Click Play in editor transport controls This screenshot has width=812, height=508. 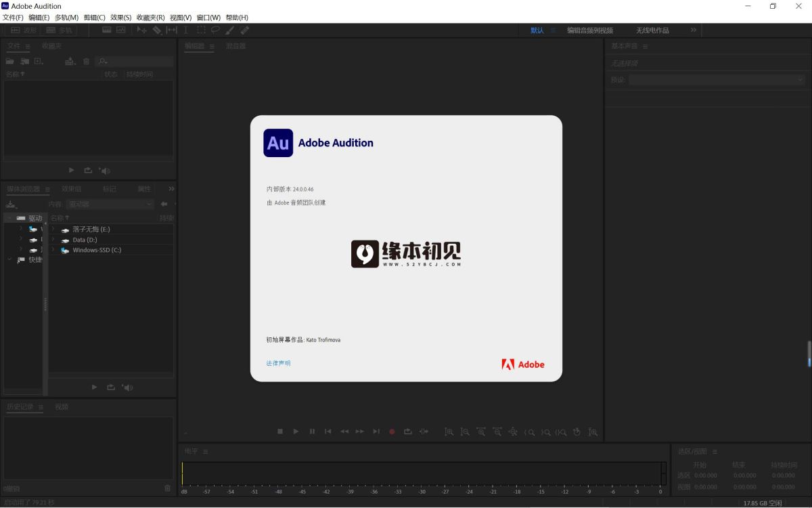click(296, 431)
